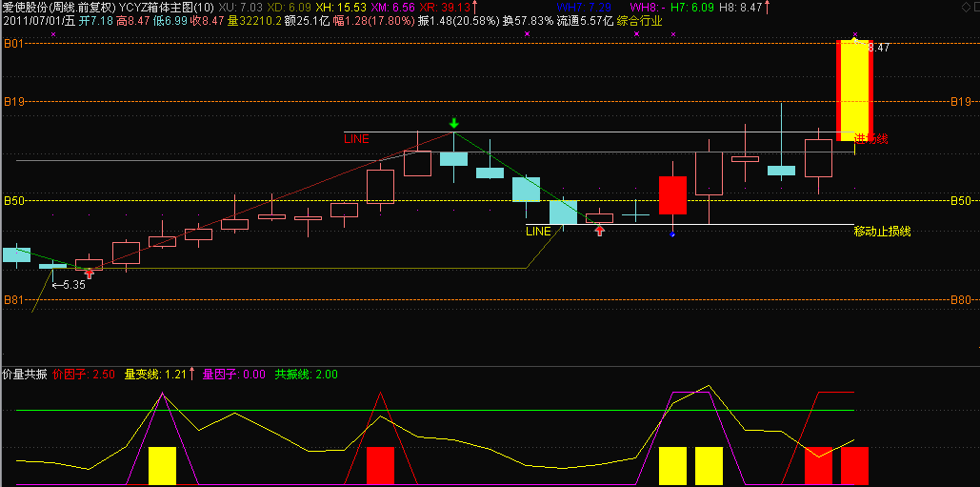Click the B80 level label on the right axis
The height and width of the screenshot is (487, 980).
(x=961, y=300)
